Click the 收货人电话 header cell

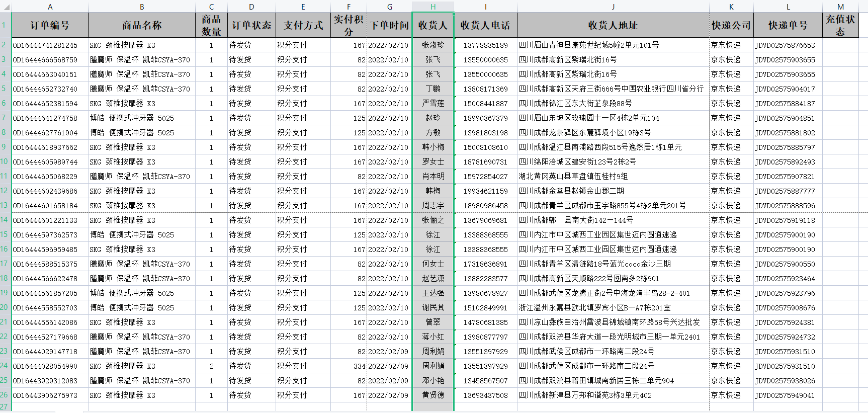coord(486,25)
